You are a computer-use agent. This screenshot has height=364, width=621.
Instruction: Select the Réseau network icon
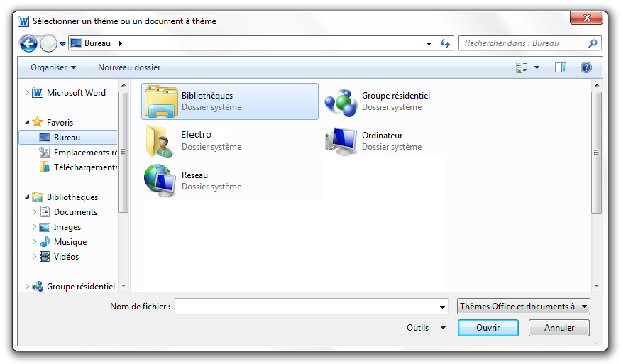(160, 181)
